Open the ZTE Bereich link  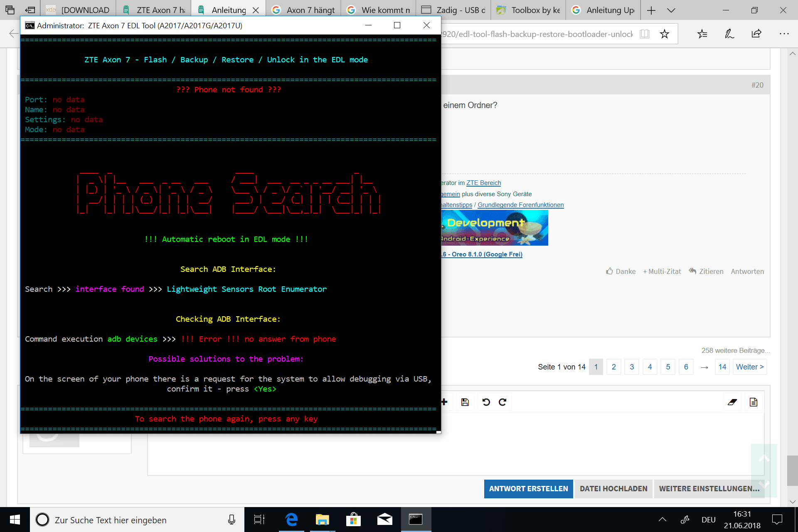point(483,183)
